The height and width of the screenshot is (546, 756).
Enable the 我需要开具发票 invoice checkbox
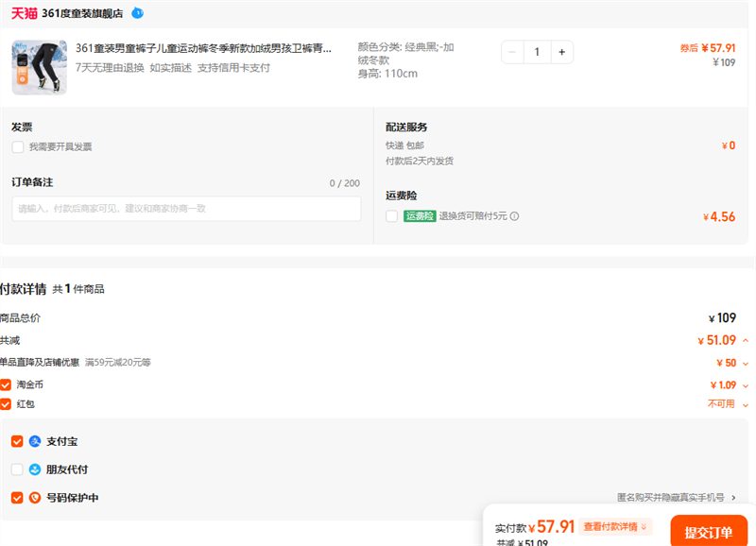click(18, 147)
